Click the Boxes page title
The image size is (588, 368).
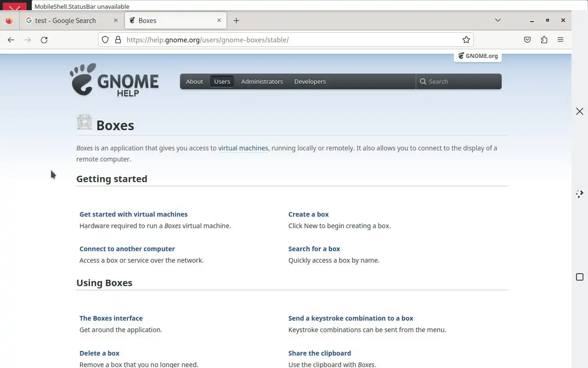[115, 126]
